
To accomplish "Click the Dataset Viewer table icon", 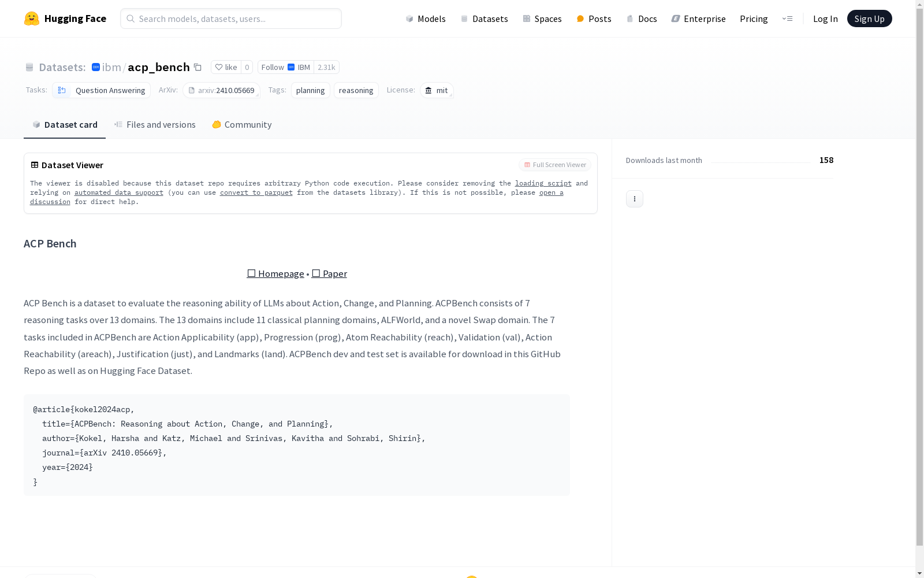I will 35,165.
